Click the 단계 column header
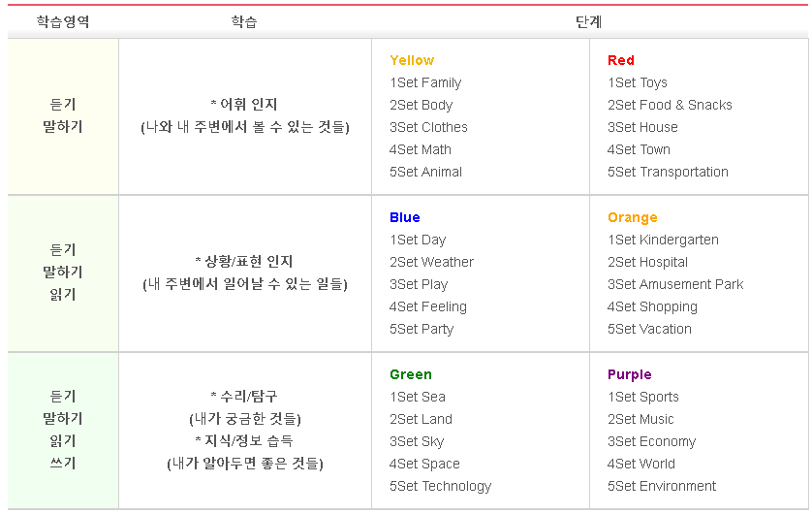 click(x=589, y=21)
